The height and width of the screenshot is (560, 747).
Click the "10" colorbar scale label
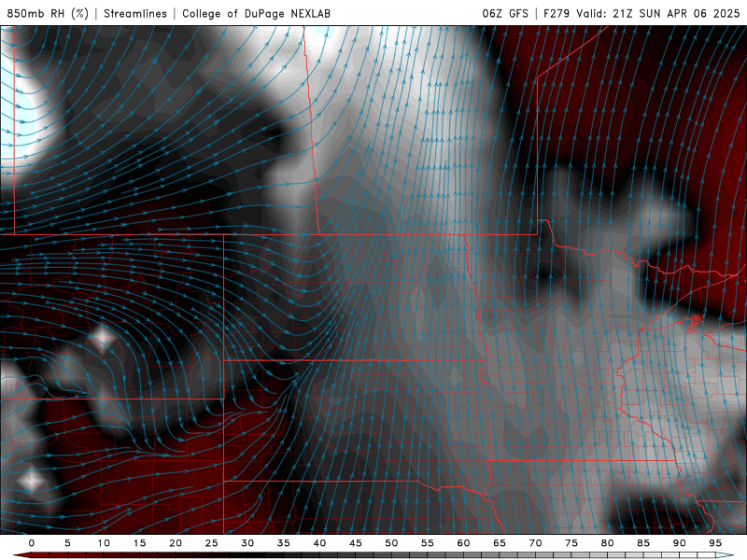(104, 543)
